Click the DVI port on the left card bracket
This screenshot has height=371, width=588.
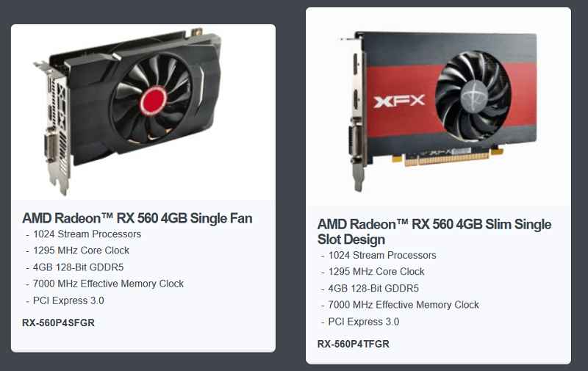(x=50, y=145)
